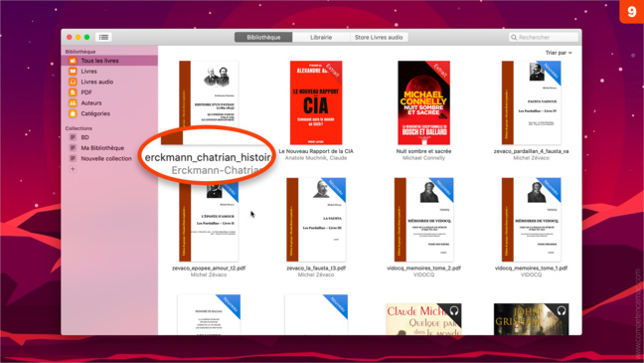Open the John Grisham audiobook cover
This screenshot has width=644, height=363.
click(531, 319)
